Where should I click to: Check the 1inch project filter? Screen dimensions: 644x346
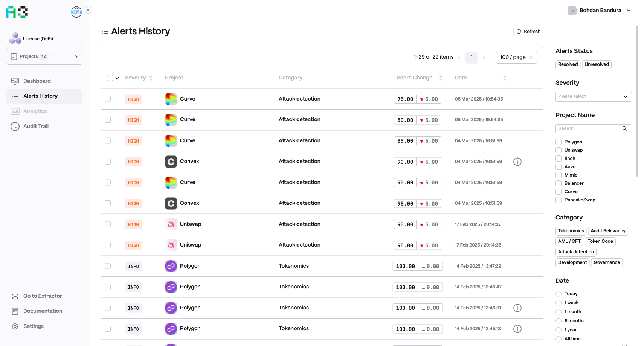click(559, 159)
